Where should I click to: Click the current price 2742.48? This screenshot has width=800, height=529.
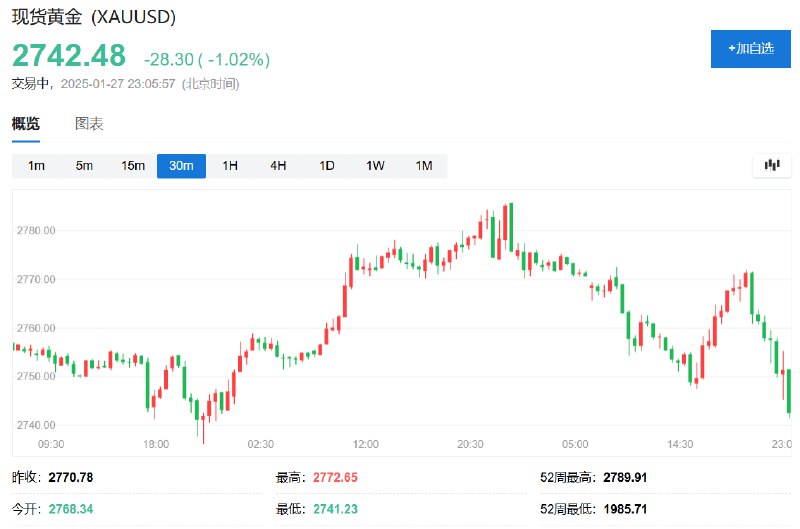(x=69, y=55)
